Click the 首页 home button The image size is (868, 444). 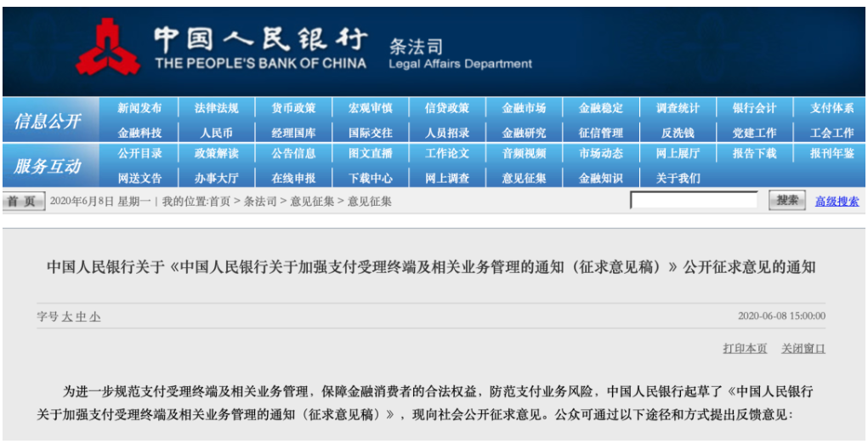point(23,201)
